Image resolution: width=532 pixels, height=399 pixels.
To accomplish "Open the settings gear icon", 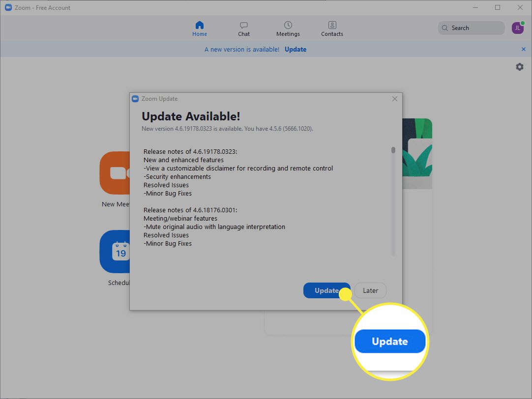I will [x=519, y=67].
